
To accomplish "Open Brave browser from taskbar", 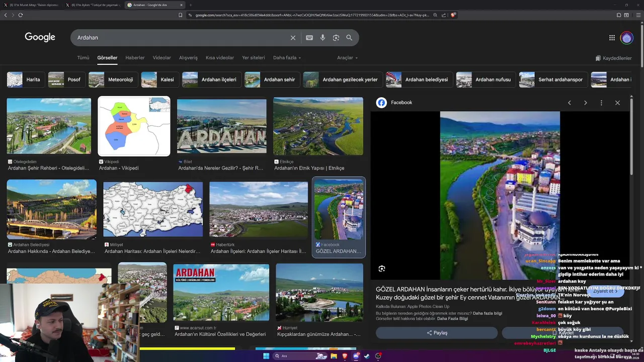I will pyautogui.click(x=345, y=356).
